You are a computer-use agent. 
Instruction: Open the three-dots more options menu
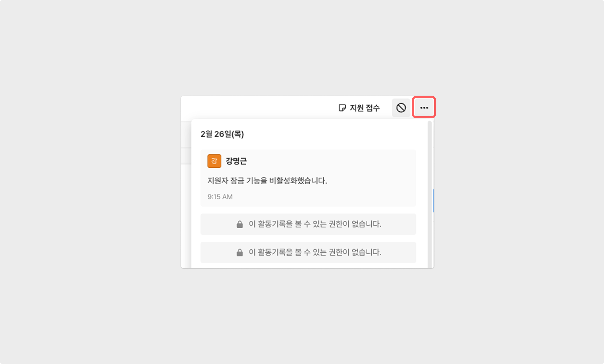coord(424,107)
